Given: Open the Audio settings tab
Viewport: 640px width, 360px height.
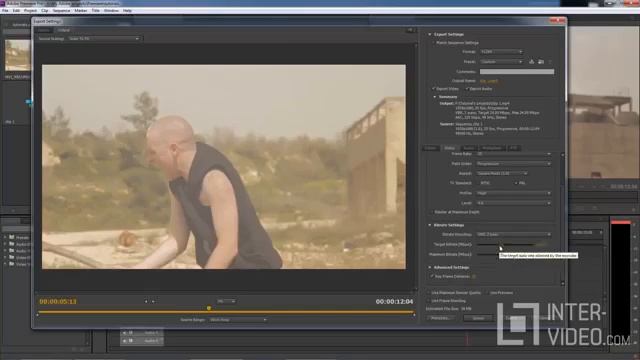Looking at the screenshot, I should (x=469, y=148).
